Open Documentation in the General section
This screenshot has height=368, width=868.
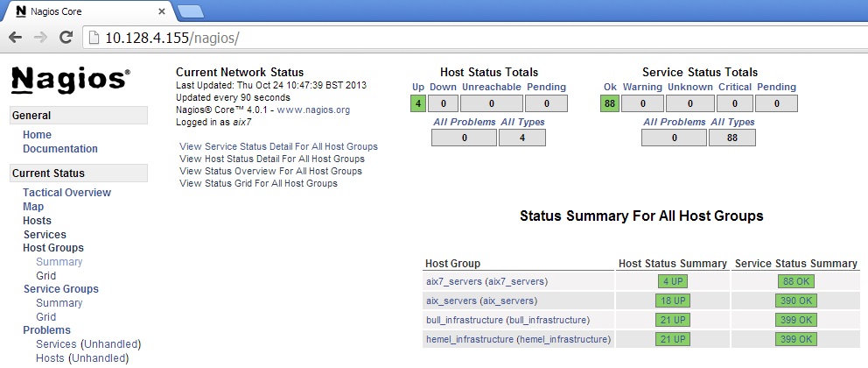pyautogui.click(x=60, y=149)
